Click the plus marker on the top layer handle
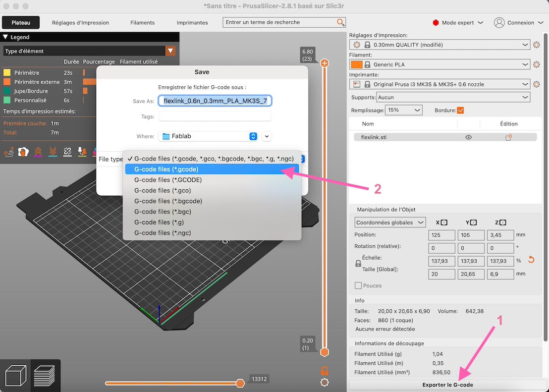This screenshot has width=549, height=392. click(325, 63)
